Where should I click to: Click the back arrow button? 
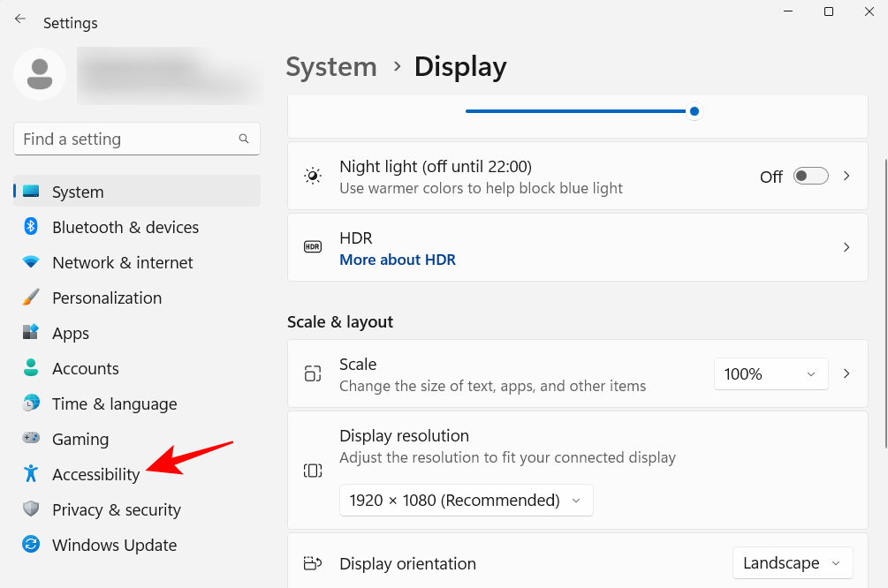(19, 18)
